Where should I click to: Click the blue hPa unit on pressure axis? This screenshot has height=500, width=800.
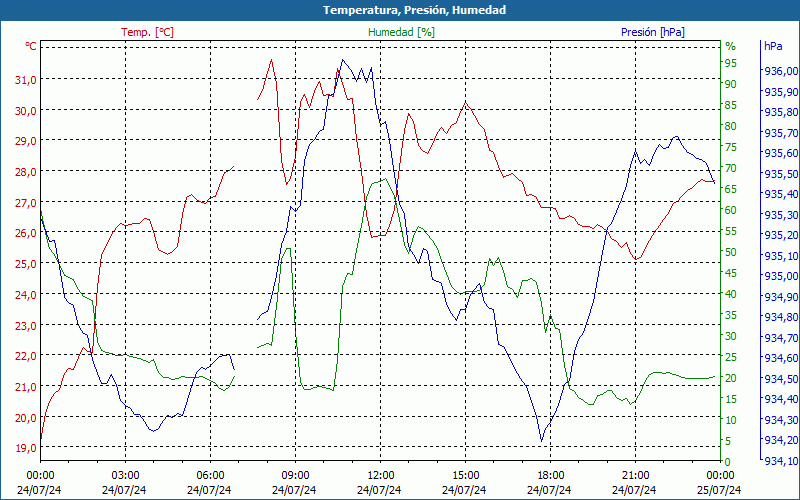click(x=773, y=46)
